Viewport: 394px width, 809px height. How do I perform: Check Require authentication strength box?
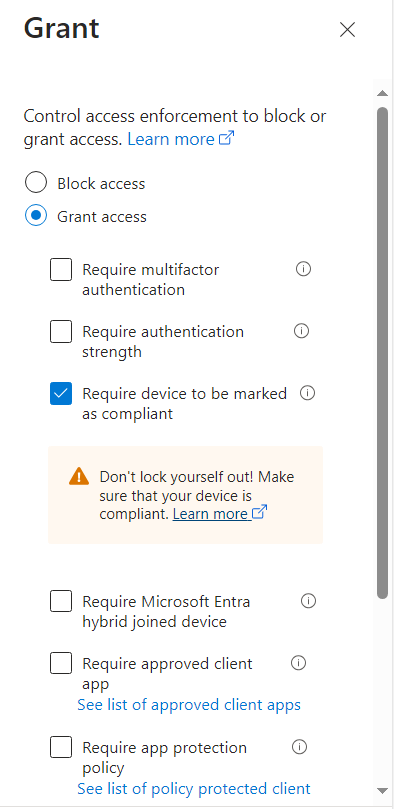pos(61,332)
